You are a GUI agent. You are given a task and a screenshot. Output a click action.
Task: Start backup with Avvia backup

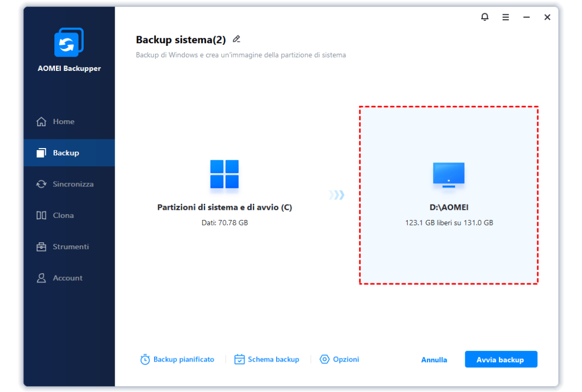click(x=500, y=360)
